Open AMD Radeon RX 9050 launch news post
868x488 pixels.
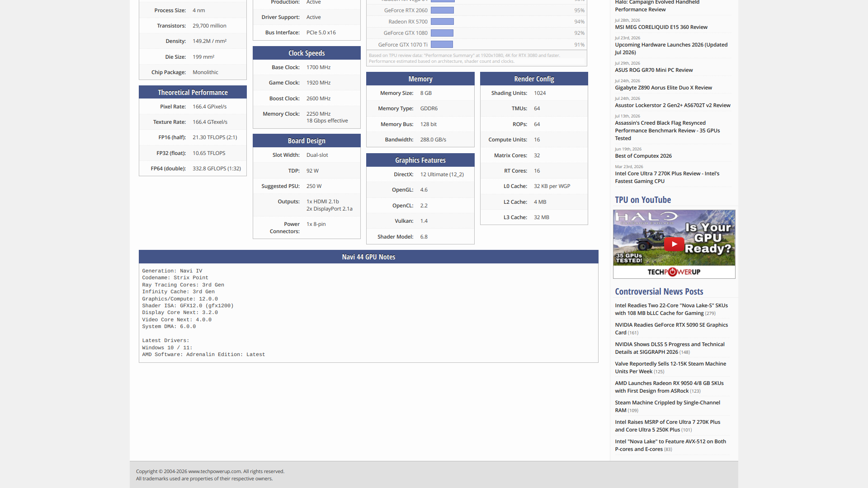point(669,387)
